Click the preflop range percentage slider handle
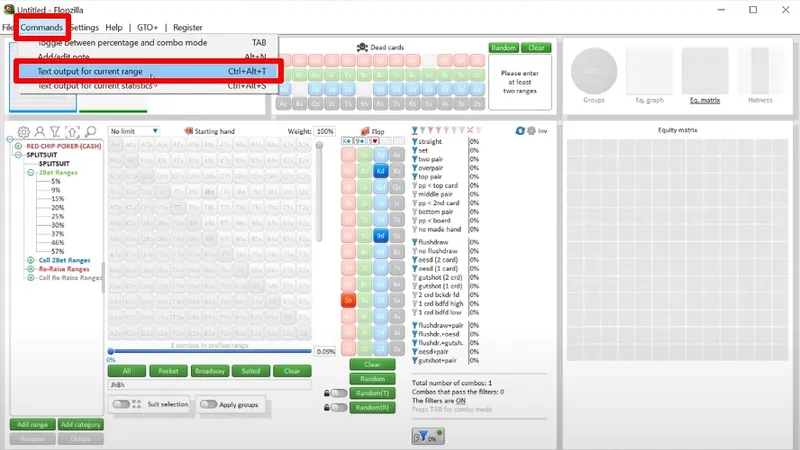Image resolution: width=800 pixels, height=450 pixels. coord(111,351)
